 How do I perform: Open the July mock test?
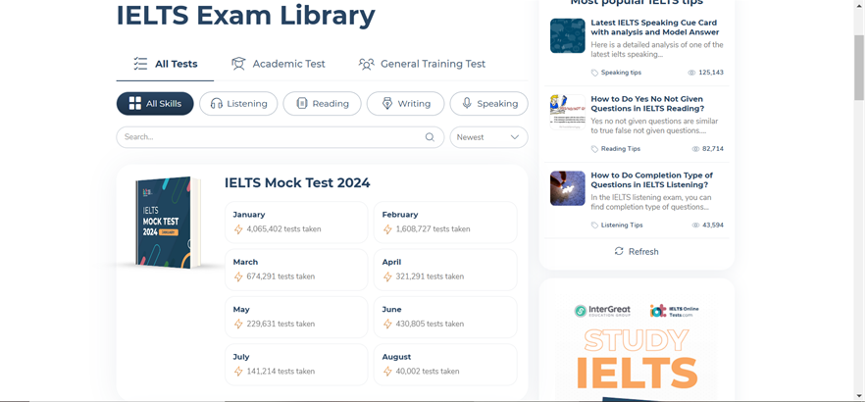[296, 365]
